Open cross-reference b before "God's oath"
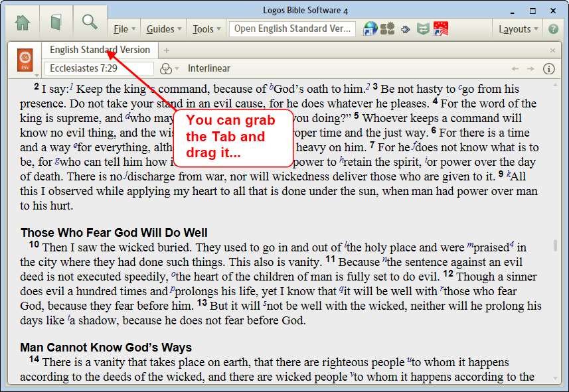Screen dimensions: 569x392 [271, 86]
